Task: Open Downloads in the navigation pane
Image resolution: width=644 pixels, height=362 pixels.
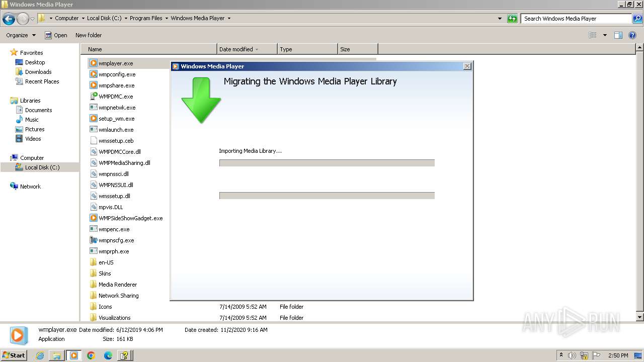Action: (x=38, y=72)
